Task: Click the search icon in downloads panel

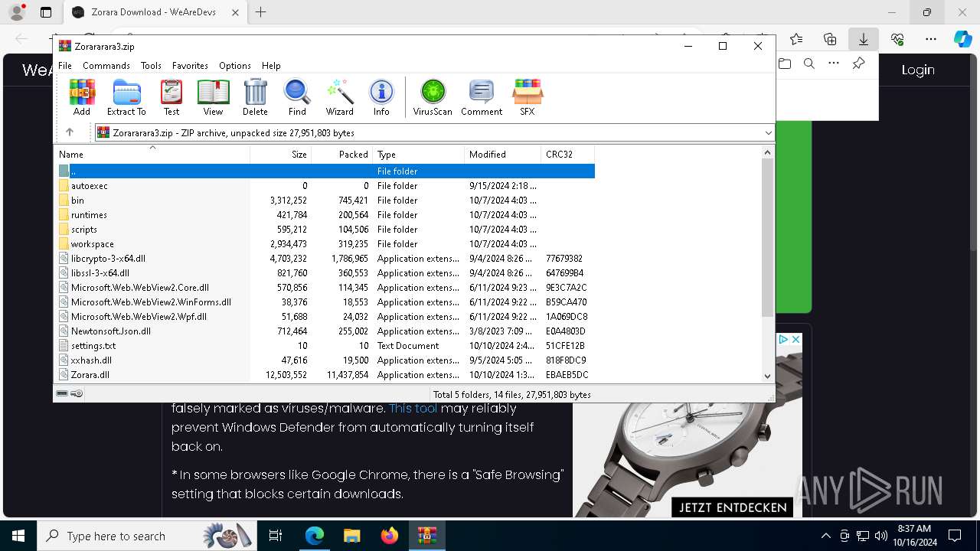Action: coord(808,64)
